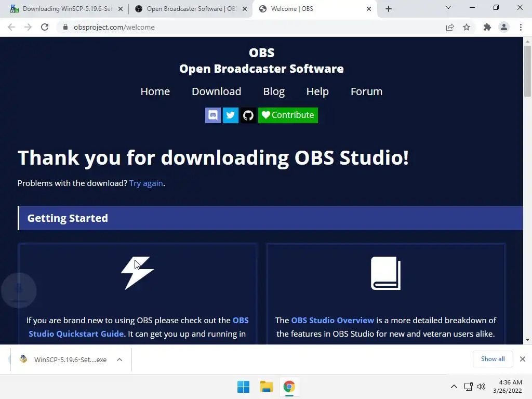The width and height of the screenshot is (532, 399).
Task: Open File Explorer from the taskbar
Action: click(267, 387)
